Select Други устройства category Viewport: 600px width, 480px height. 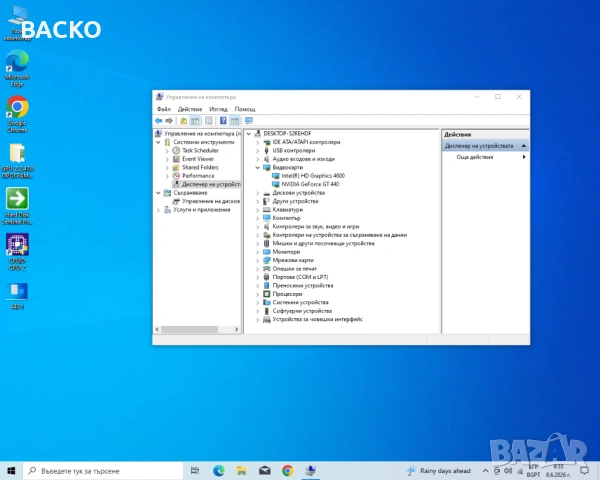295,201
